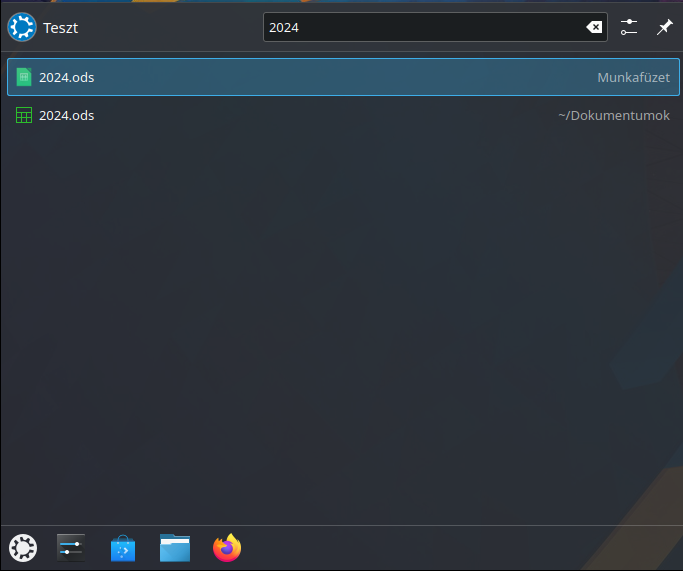Click the Kubuntu user avatar icon
Viewport: 683px width, 571px height.
[x=22, y=27]
